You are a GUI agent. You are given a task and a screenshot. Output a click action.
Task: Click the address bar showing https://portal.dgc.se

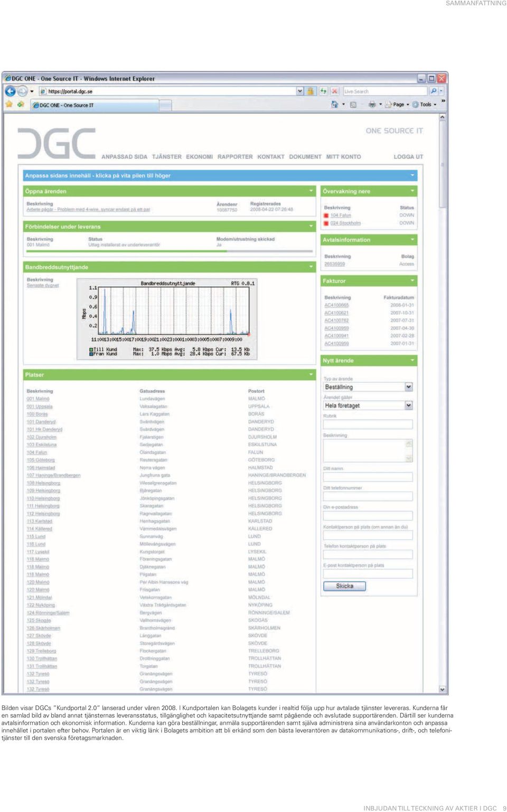[167, 91]
